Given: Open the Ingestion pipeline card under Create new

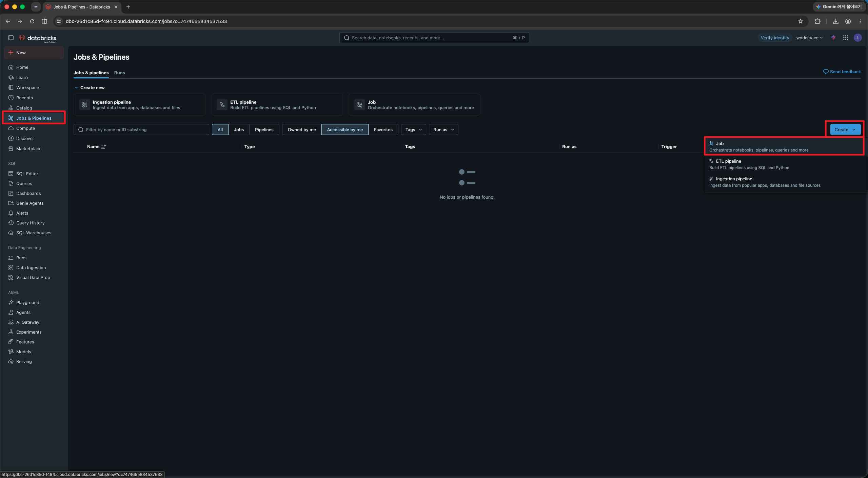Looking at the screenshot, I should pos(139,105).
